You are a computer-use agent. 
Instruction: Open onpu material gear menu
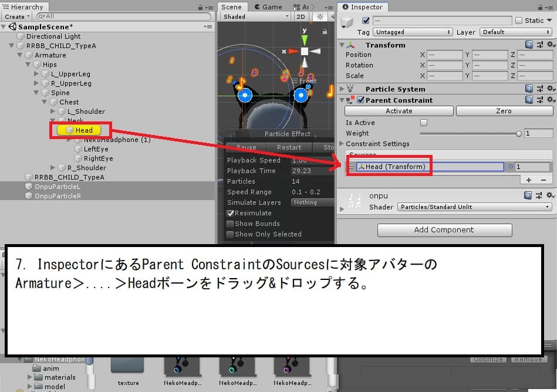tap(551, 195)
